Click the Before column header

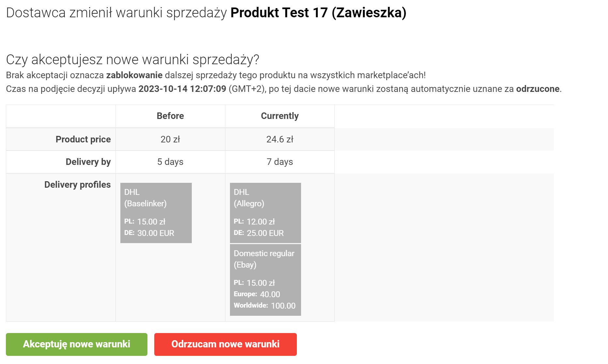pos(170,116)
